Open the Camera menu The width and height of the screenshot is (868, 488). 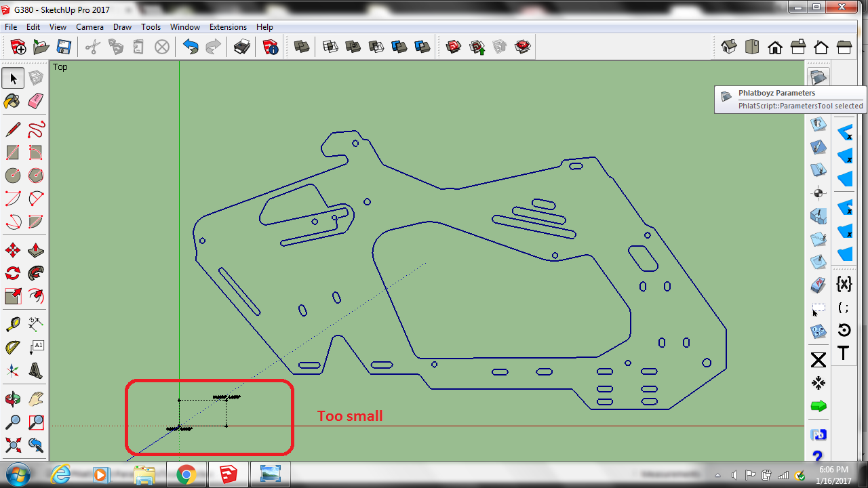pyautogui.click(x=90, y=27)
